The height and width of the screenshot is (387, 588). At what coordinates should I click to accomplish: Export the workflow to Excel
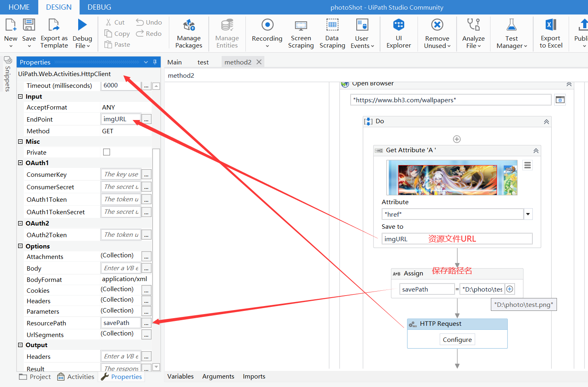551,33
